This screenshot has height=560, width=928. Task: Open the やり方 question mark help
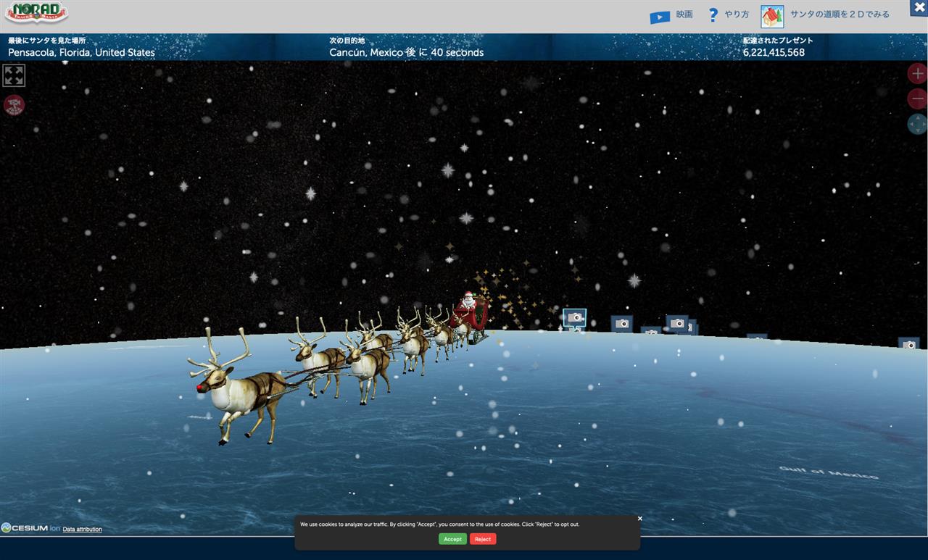[713, 14]
